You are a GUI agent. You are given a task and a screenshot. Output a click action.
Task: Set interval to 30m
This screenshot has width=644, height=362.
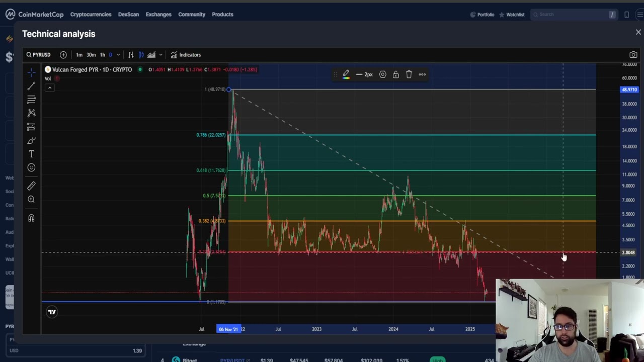[x=91, y=55]
